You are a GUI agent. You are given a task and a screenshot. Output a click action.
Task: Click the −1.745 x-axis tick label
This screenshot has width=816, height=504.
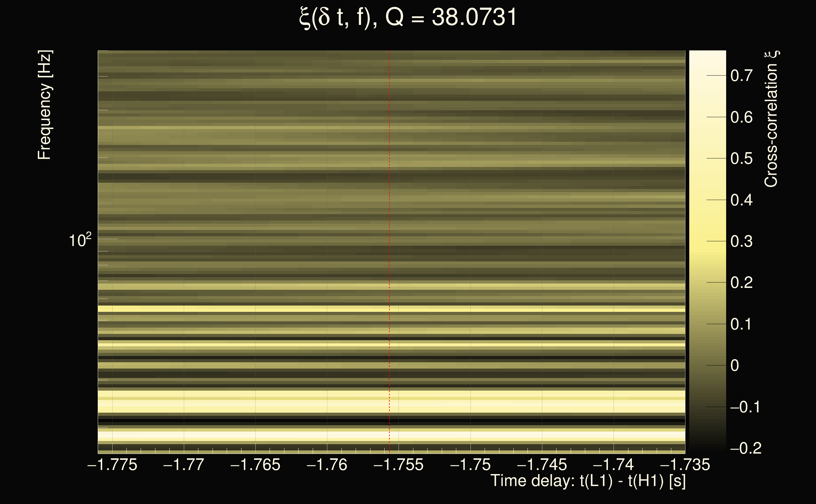[x=542, y=465]
